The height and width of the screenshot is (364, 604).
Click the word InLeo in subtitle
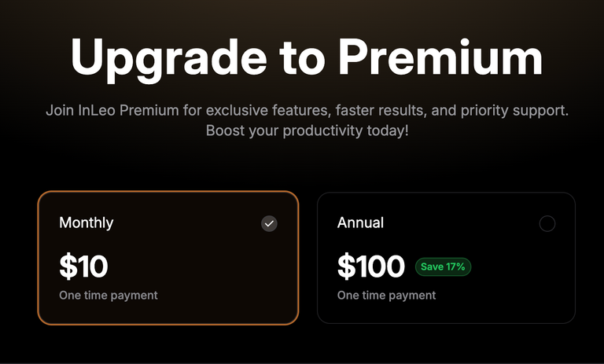pos(97,111)
